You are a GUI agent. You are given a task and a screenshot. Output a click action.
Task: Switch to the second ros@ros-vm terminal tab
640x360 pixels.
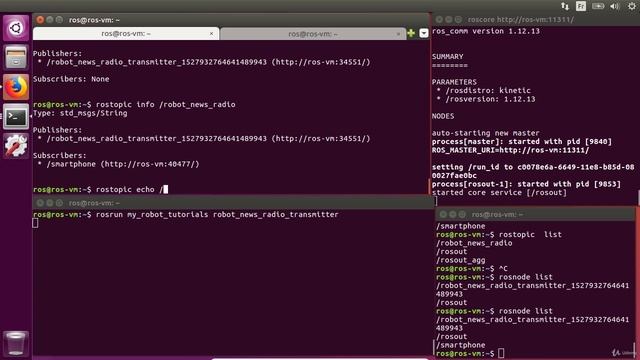tap(313, 34)
